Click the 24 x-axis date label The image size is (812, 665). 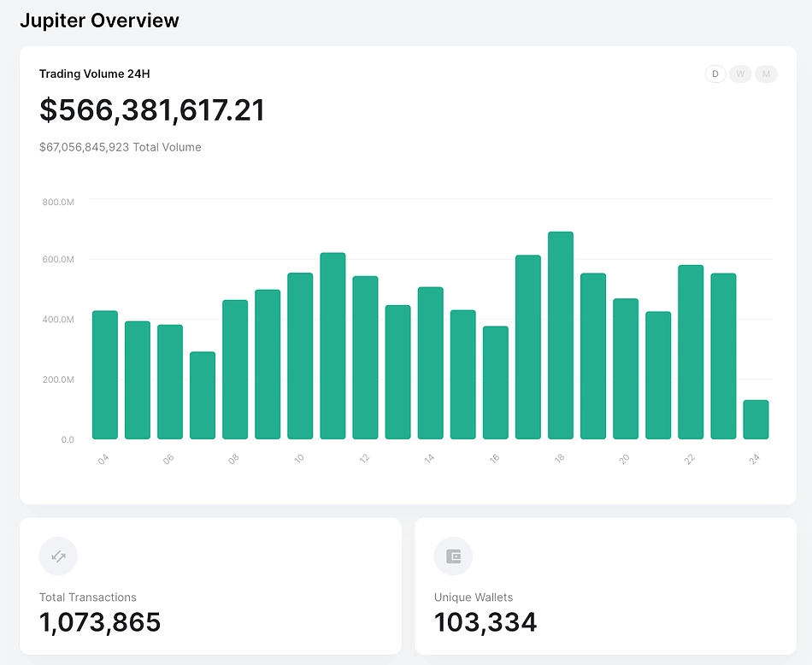[755, 459]
